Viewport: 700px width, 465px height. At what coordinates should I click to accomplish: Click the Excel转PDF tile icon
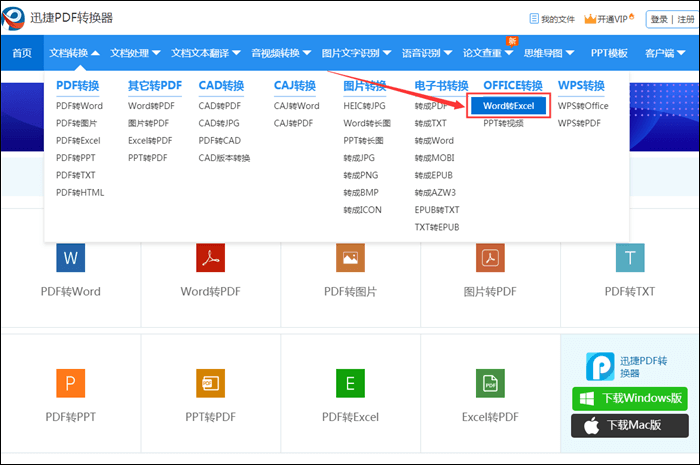click(490, 383)
